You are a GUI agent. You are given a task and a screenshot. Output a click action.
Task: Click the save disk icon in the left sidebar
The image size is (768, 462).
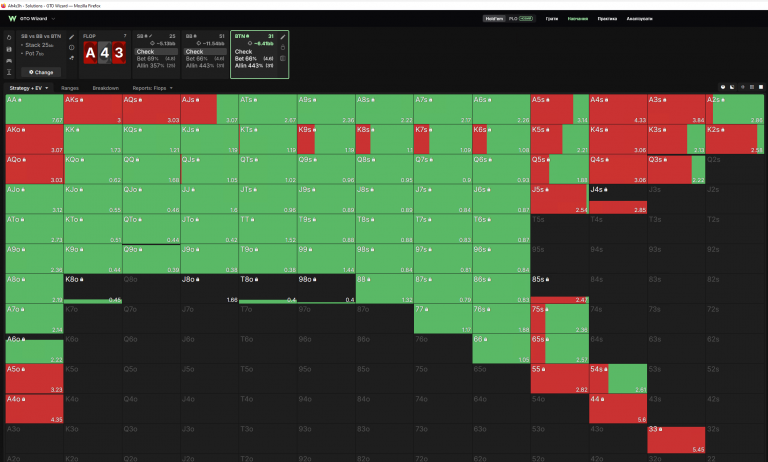click(x=9, y=49)
